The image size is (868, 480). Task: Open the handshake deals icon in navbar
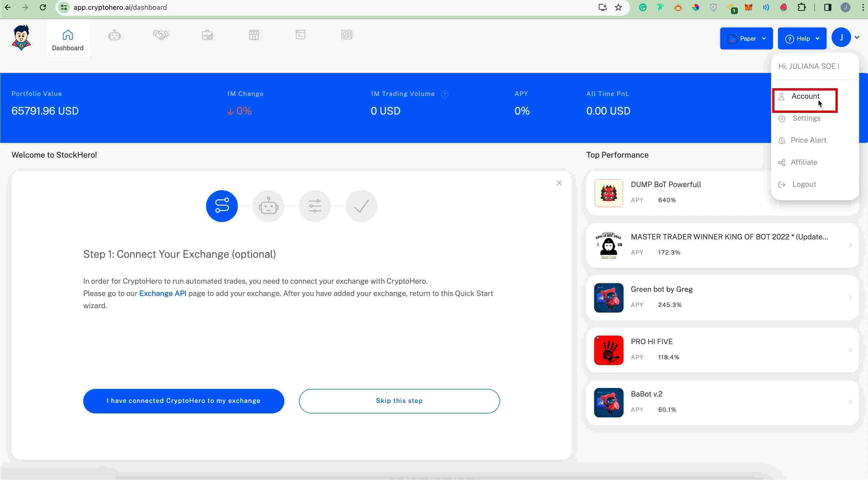click(161, 35)
